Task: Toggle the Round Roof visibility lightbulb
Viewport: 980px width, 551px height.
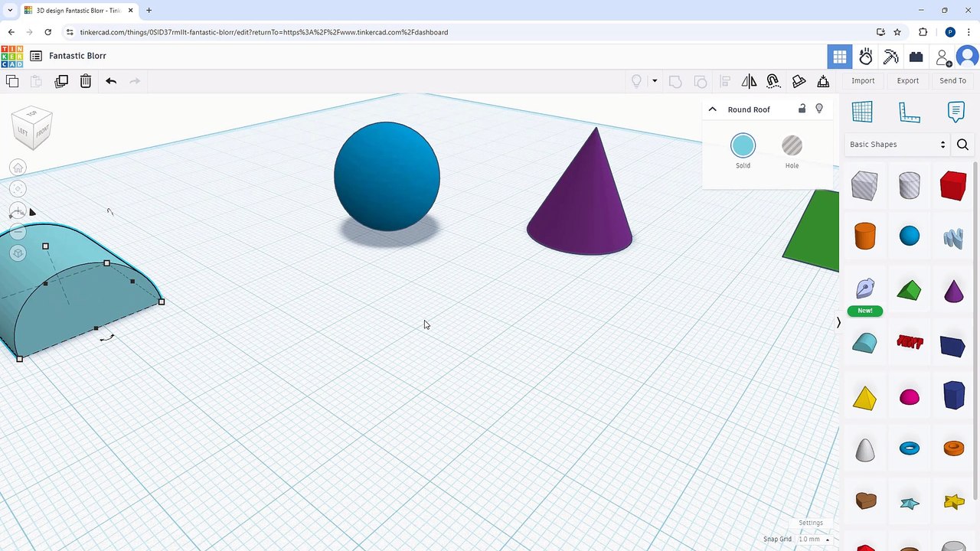Action: (819, 109)
